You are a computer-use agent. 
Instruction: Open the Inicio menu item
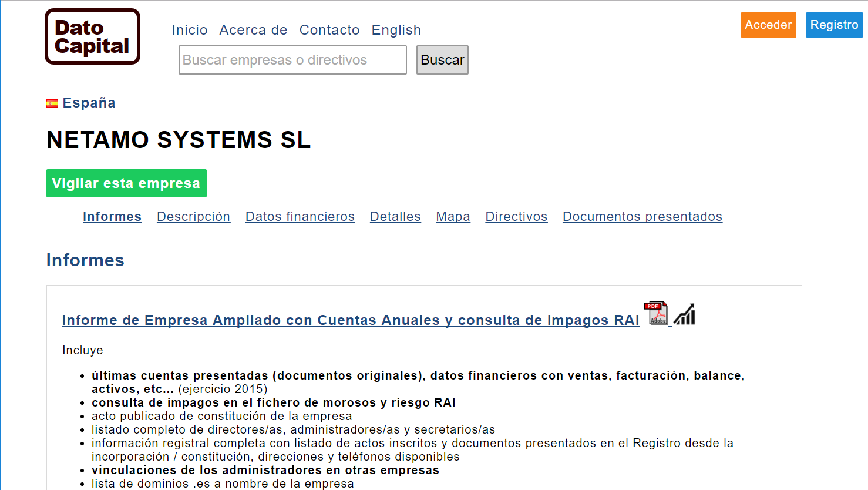coord(190,30)
